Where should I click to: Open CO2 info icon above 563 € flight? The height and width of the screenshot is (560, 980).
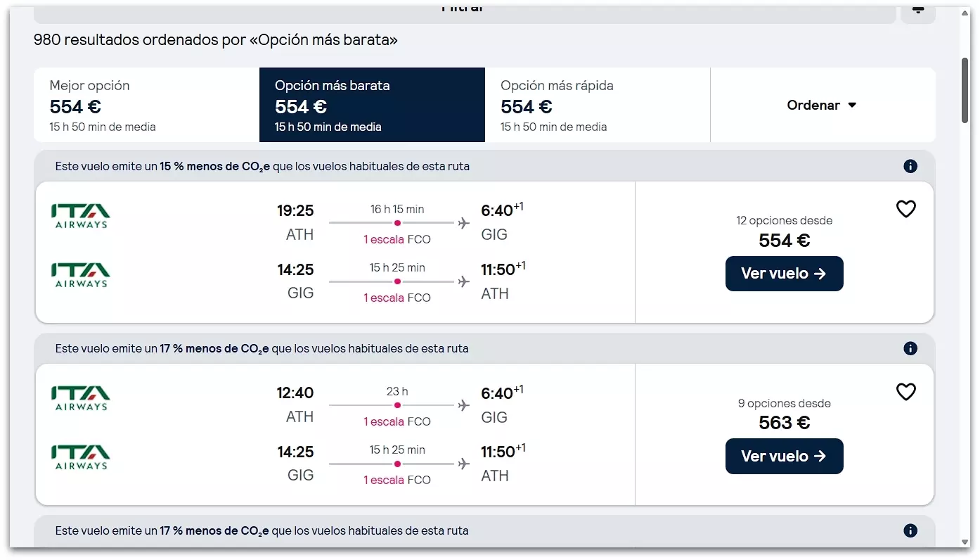tap(910, 349)
